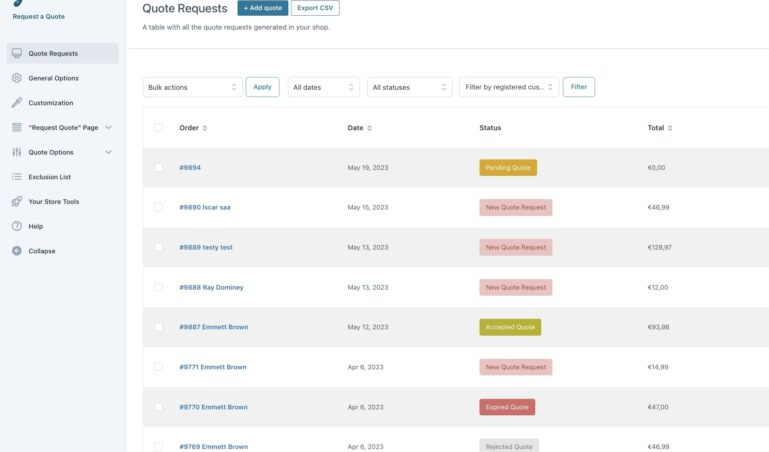Toggle the select-all checkbox in table header

click(158, 128)
